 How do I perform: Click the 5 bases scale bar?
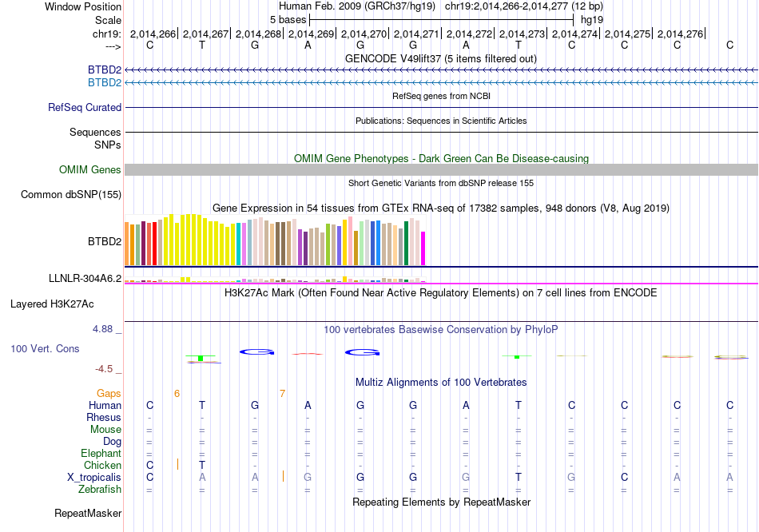coord(442,20)
